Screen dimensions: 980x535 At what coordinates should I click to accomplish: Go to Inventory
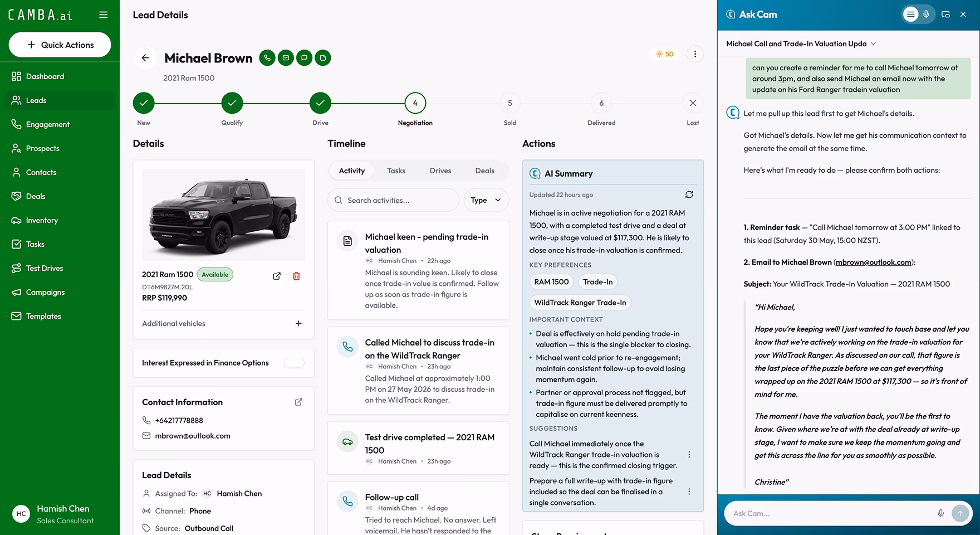60,220
